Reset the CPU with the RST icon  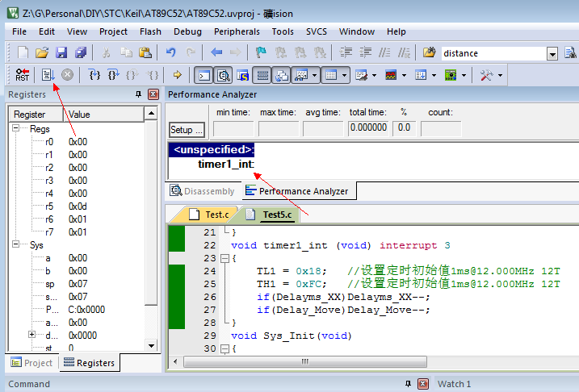point(22,75)
